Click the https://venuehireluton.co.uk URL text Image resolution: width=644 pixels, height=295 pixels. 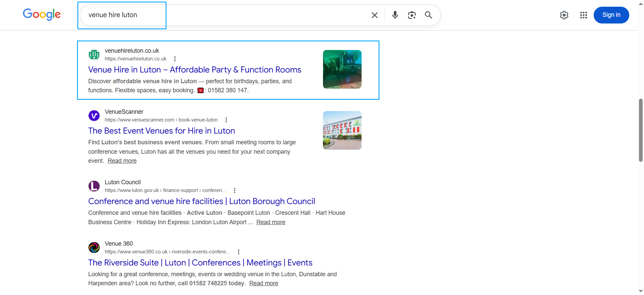[136, 59]
